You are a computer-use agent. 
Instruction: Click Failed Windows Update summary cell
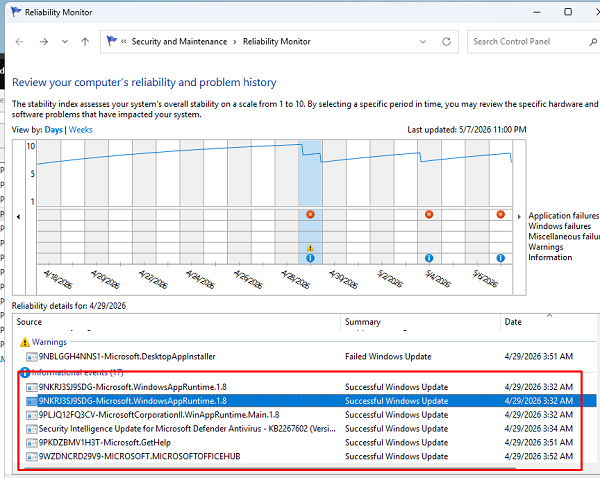click(388, 357)
